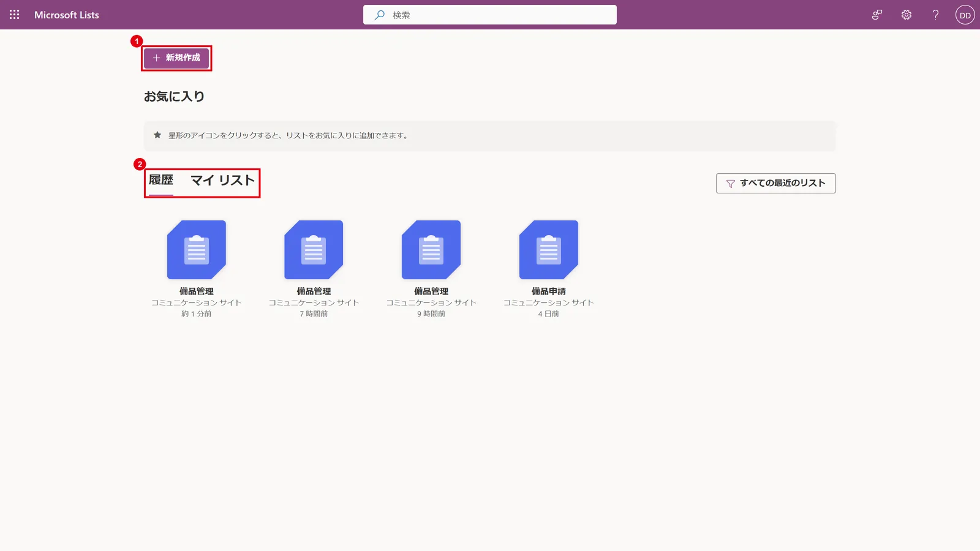980x551 pixels.
Task: Open help via the question mark icon
Action: pos(935,15)
